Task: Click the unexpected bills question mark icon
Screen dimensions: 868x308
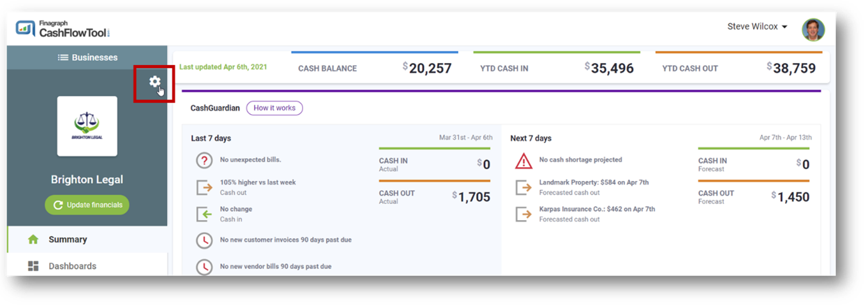Action: pyautogui.click(x=204, y=161)
